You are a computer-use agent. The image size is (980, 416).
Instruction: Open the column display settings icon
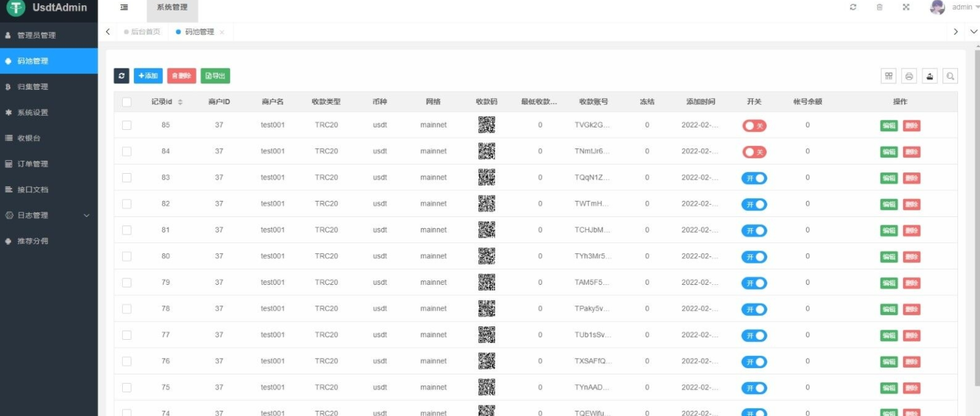tap(888, 76)
